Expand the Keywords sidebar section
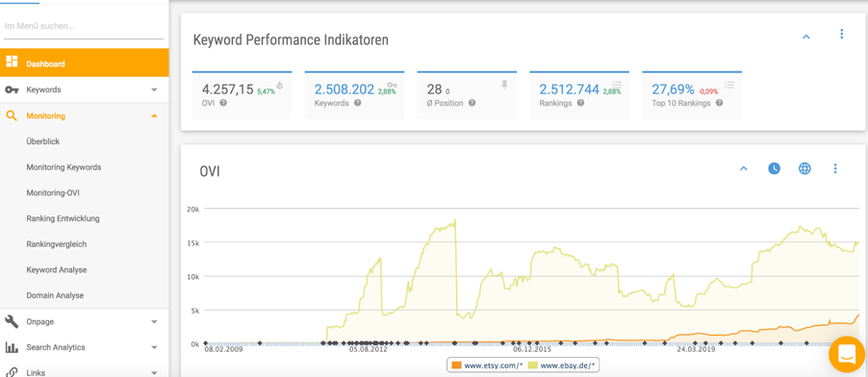The image size is (868, 377). click(x=154, y=89)
